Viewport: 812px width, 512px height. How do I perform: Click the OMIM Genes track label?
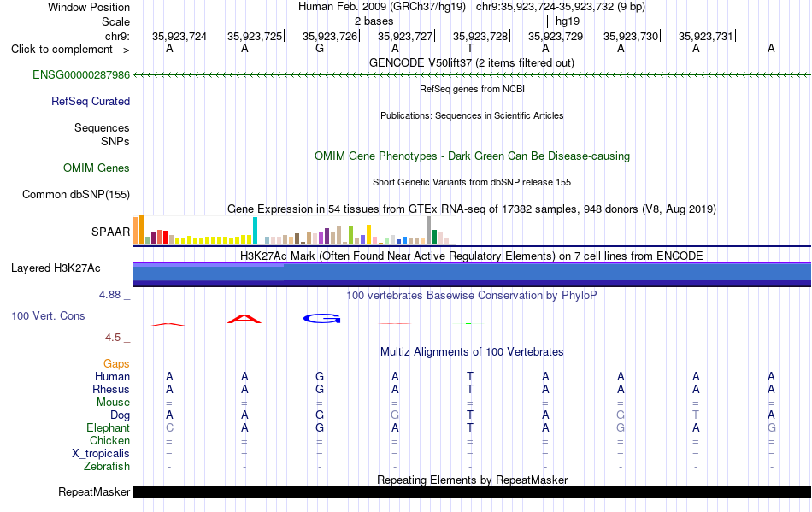(97, 168)
